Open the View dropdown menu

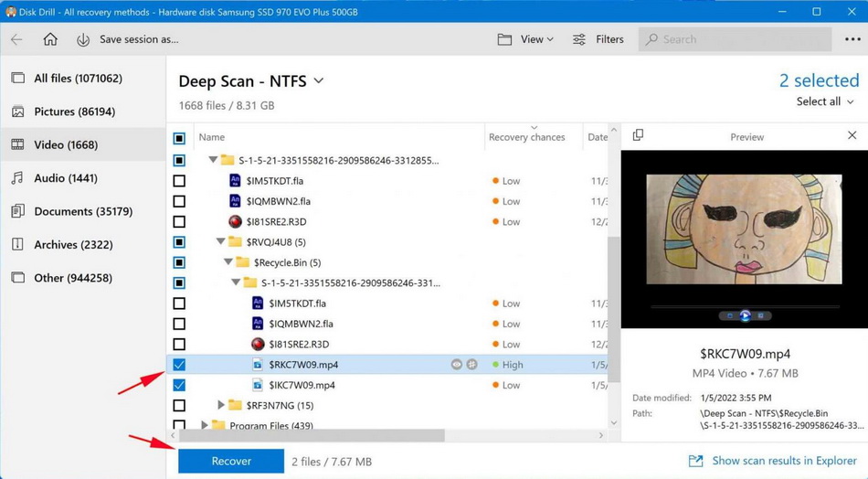(525, 39)
